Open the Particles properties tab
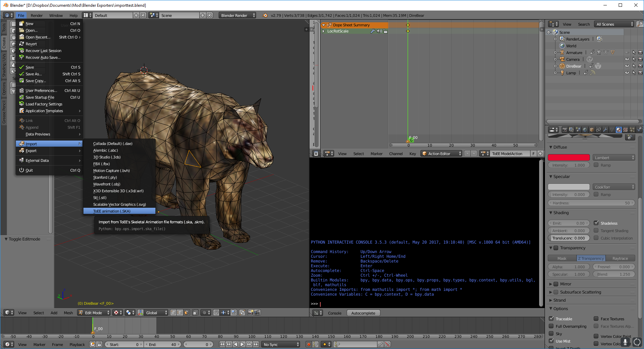This screenshot has height=349, width=644. coord(632,130)
